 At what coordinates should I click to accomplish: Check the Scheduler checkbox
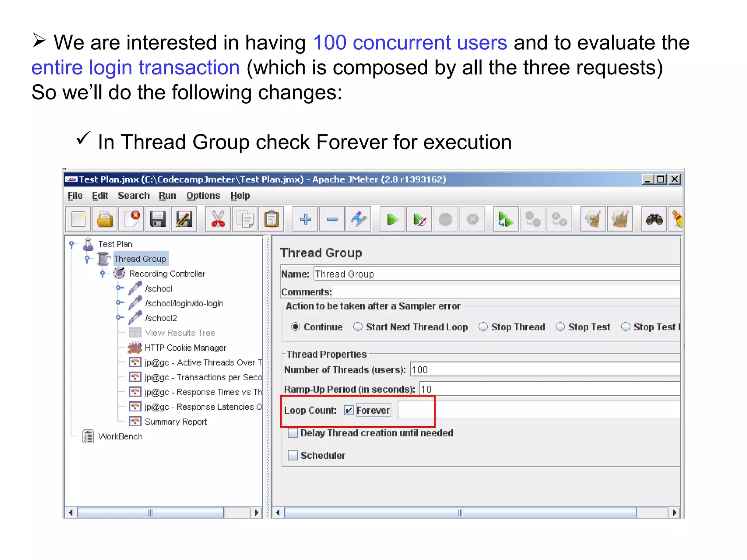(x=293, y=455)
